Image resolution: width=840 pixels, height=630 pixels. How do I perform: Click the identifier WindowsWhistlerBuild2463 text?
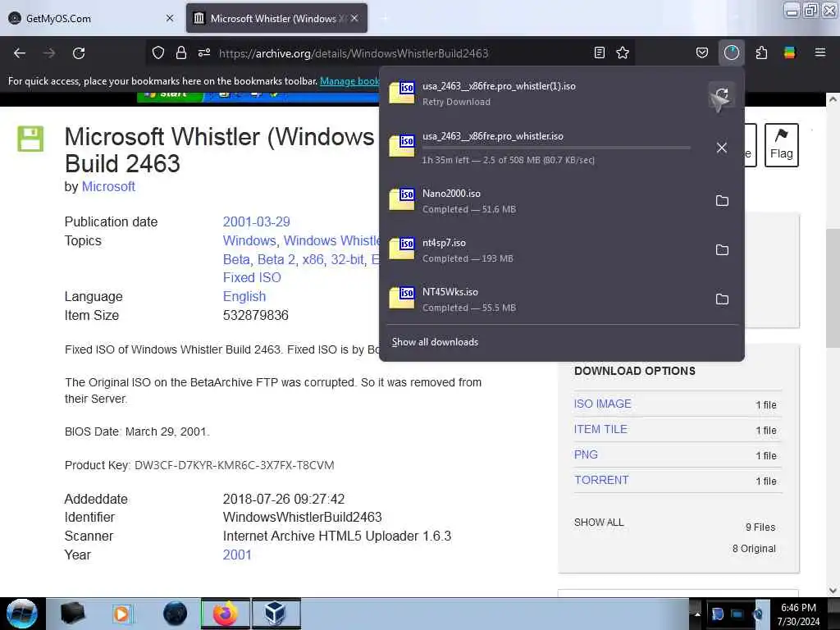tap(302, 517)
